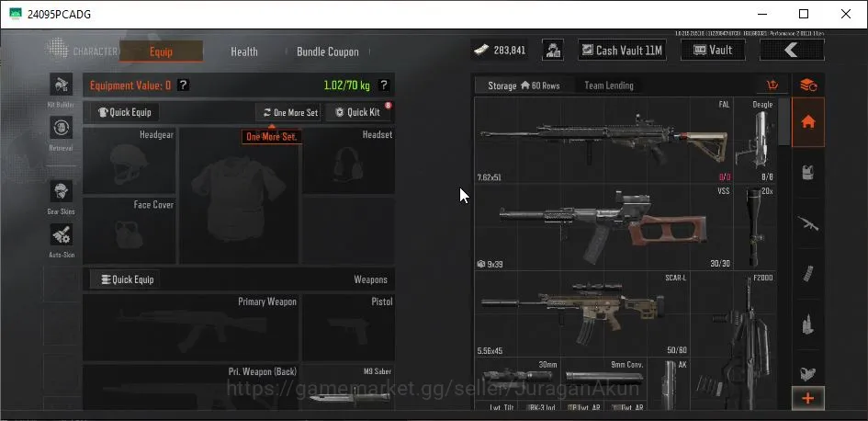Click the CHARACTER label at top left
This screenshot has width=868, height=421.
point(96,51)
